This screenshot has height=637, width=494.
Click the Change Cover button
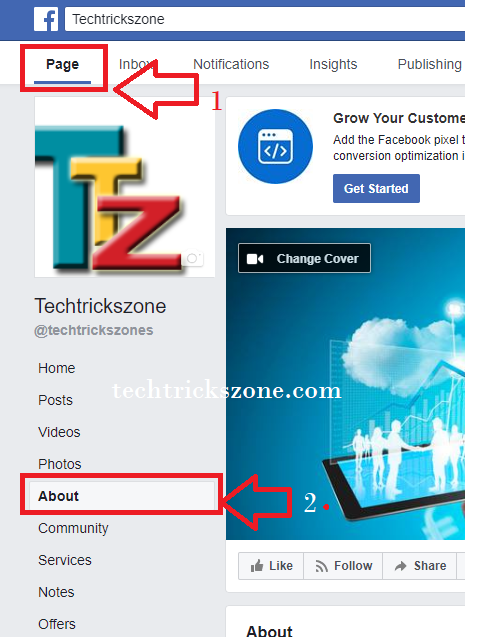point(304,258)
